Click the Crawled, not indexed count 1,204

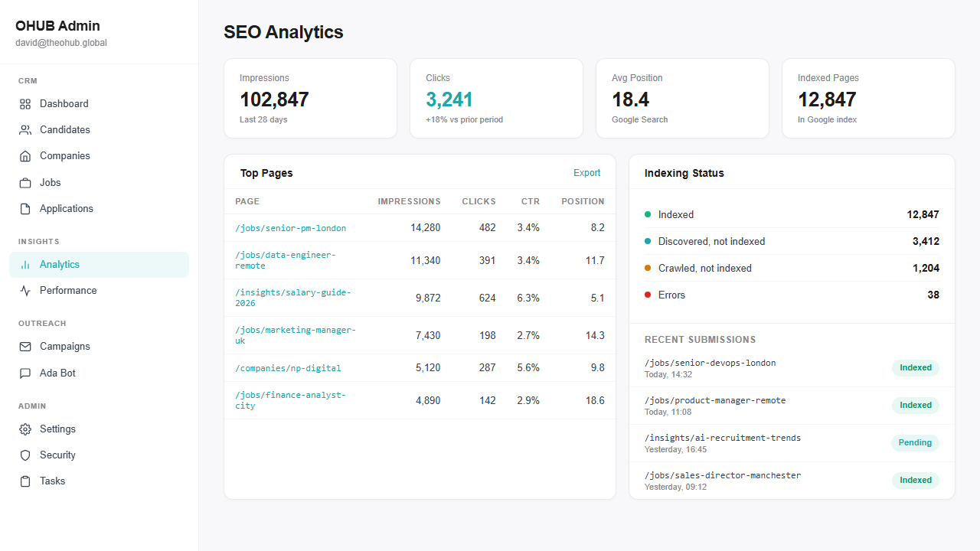tap(926, 268)
